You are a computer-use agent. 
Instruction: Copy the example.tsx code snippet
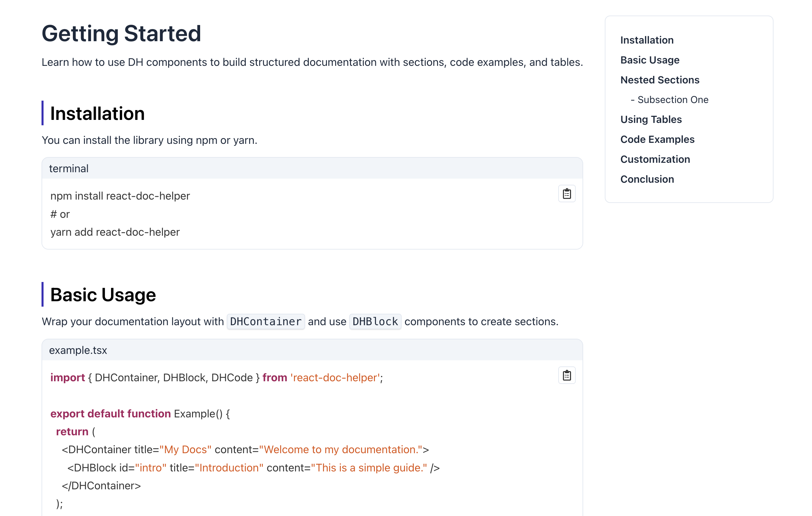click(567, 375)
